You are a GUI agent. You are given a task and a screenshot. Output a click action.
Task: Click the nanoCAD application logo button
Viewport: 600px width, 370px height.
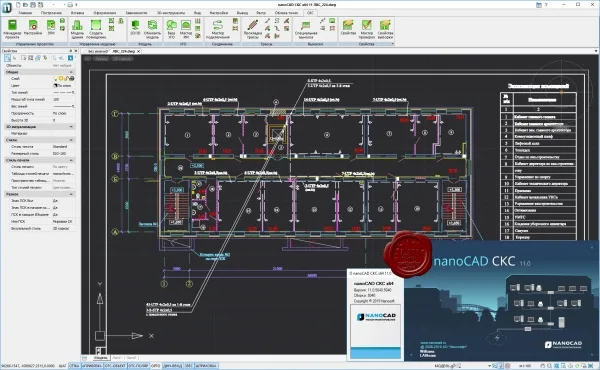pos(6,7)
